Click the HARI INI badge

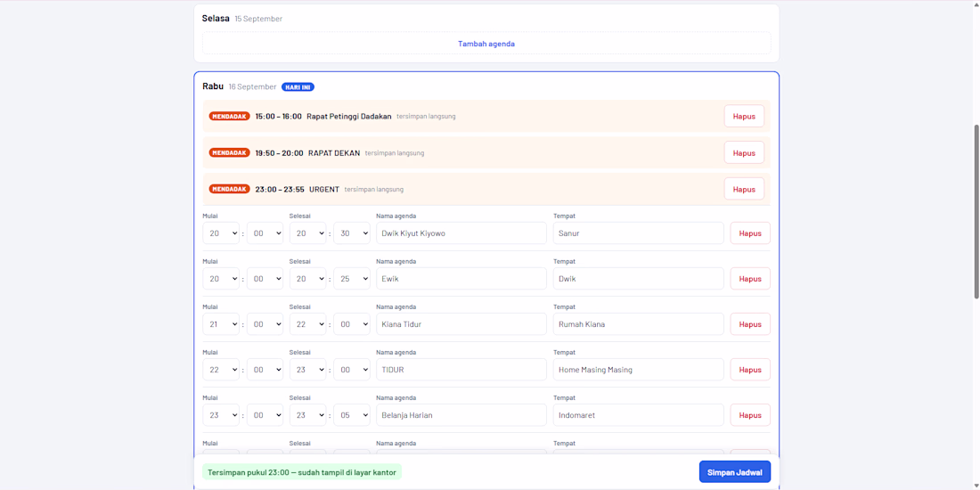(x=298, y=87)
